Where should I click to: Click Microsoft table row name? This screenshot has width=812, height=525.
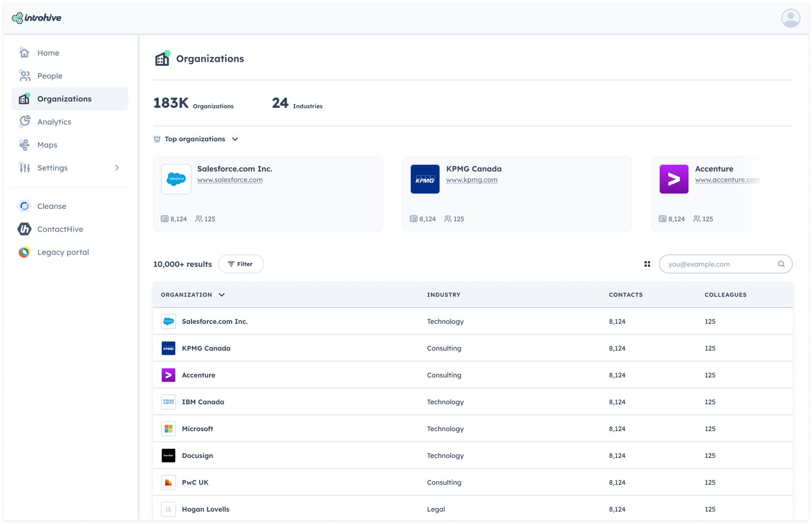197,429
